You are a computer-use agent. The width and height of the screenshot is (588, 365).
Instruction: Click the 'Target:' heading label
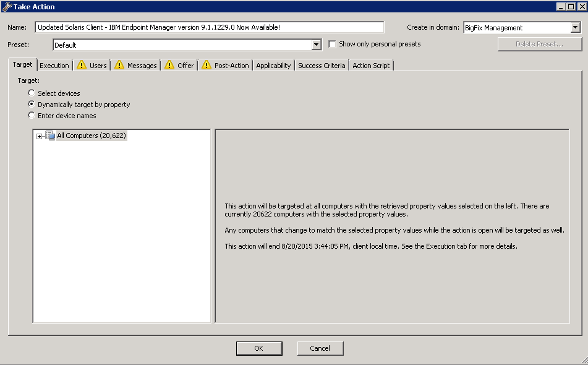[28, 80]
